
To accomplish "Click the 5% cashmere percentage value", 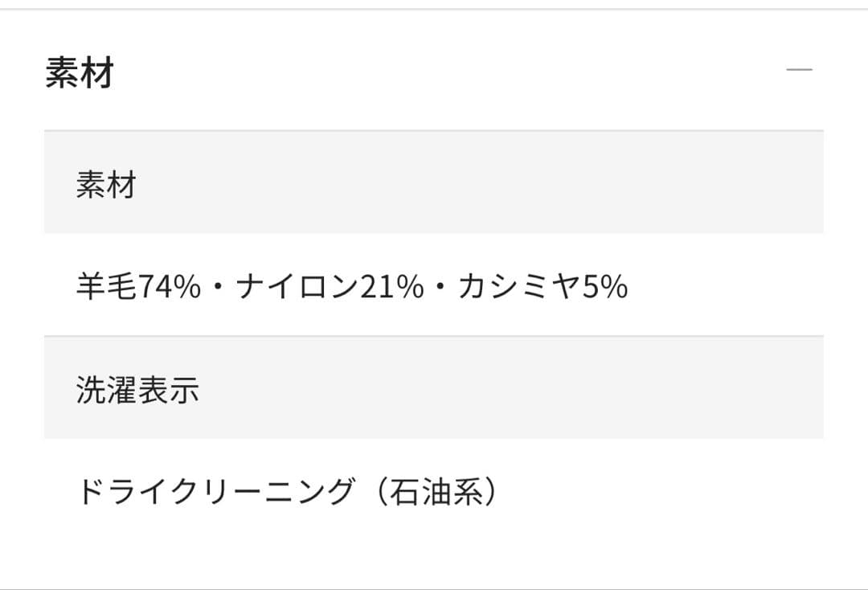I will 605,287.
